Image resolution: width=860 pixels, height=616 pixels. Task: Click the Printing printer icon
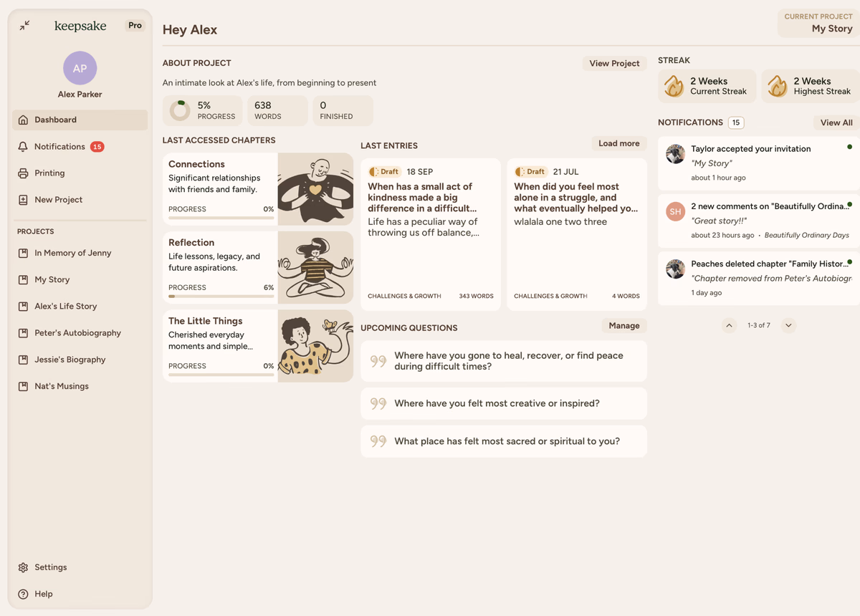point(23,173)
